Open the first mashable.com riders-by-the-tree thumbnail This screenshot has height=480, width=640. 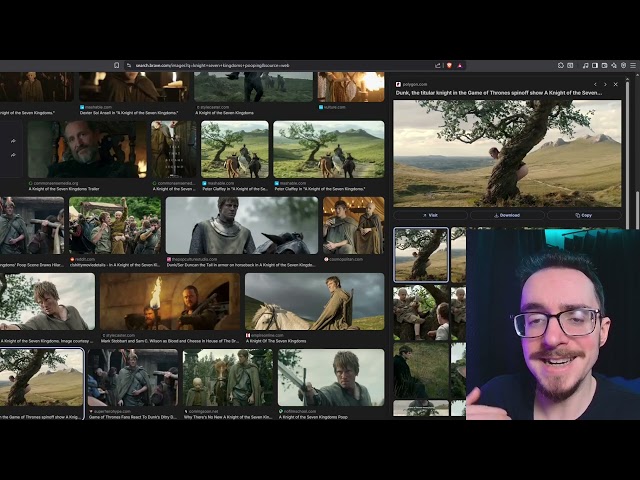tap(235, 149)
